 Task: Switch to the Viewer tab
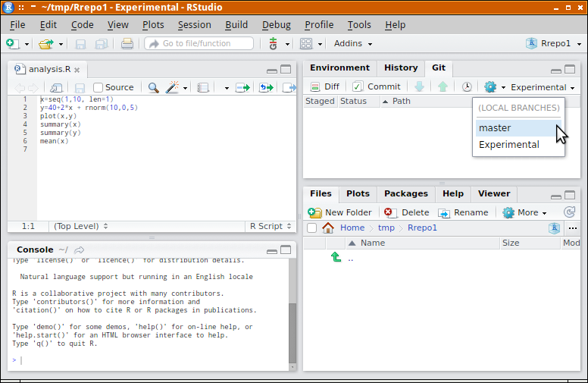(x=494, y=193)
